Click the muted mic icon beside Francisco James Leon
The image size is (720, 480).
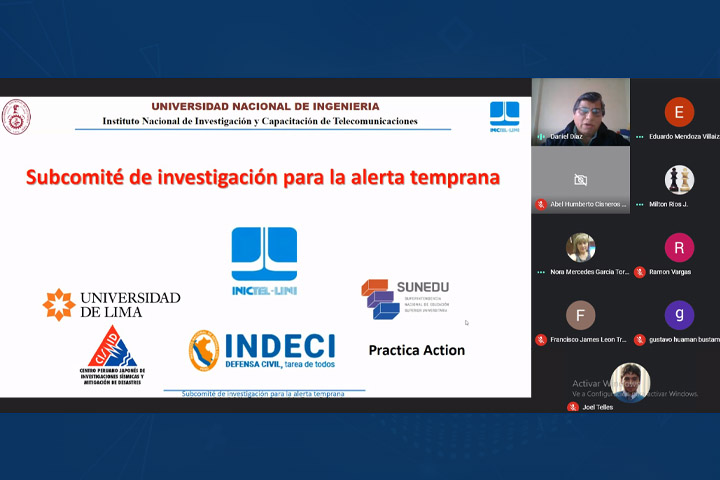point(541,339)
